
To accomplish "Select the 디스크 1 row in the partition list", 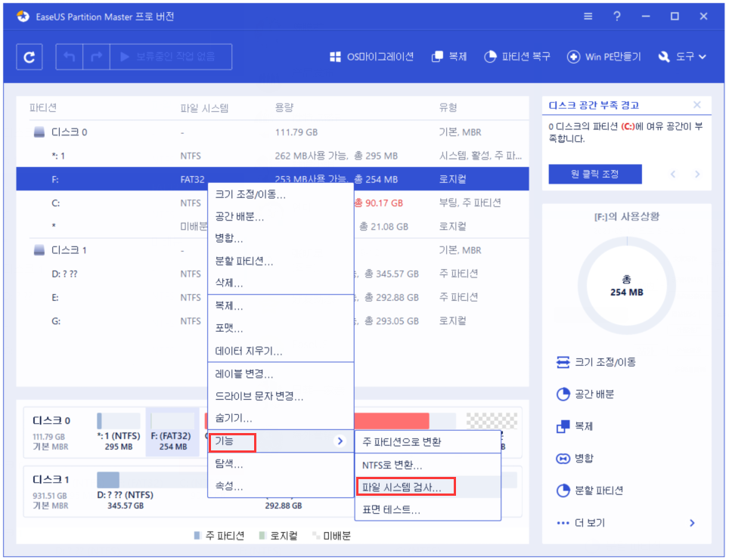I will pyautogui.click(x=272, y=250).
